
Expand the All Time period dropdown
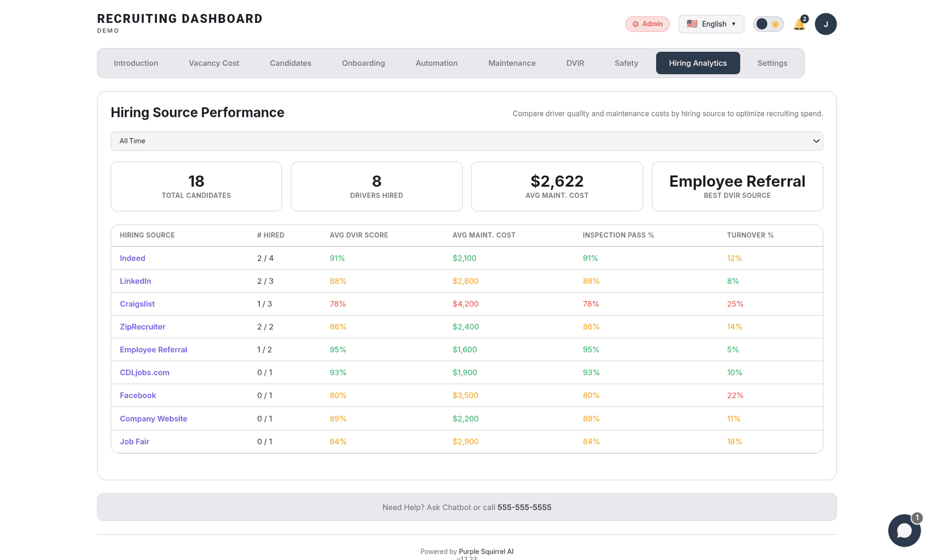(466, 141)
